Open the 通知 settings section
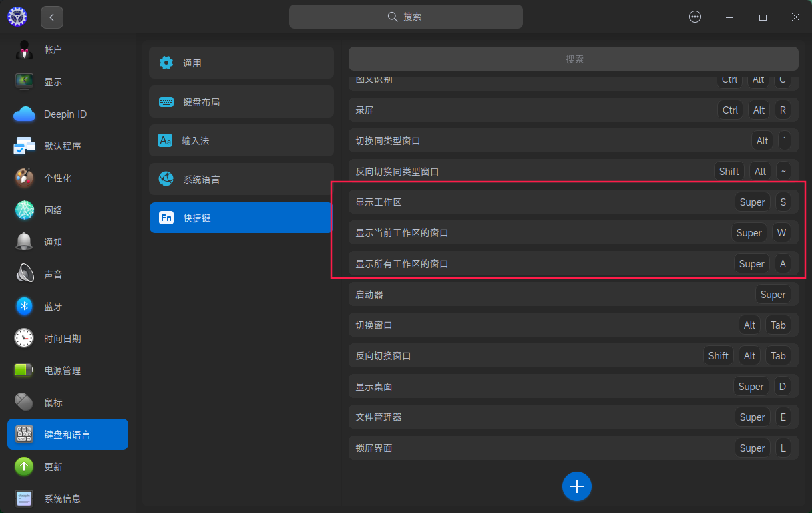 [67, 242]
